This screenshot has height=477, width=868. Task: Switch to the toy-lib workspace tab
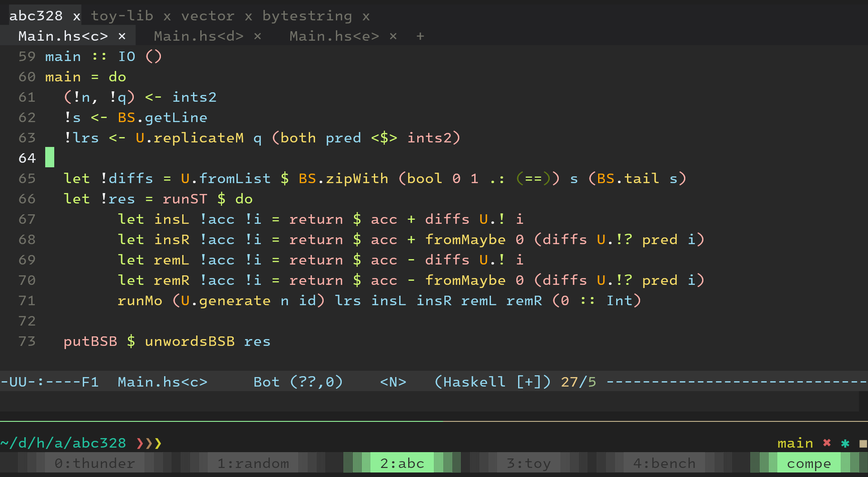[122, 16]
